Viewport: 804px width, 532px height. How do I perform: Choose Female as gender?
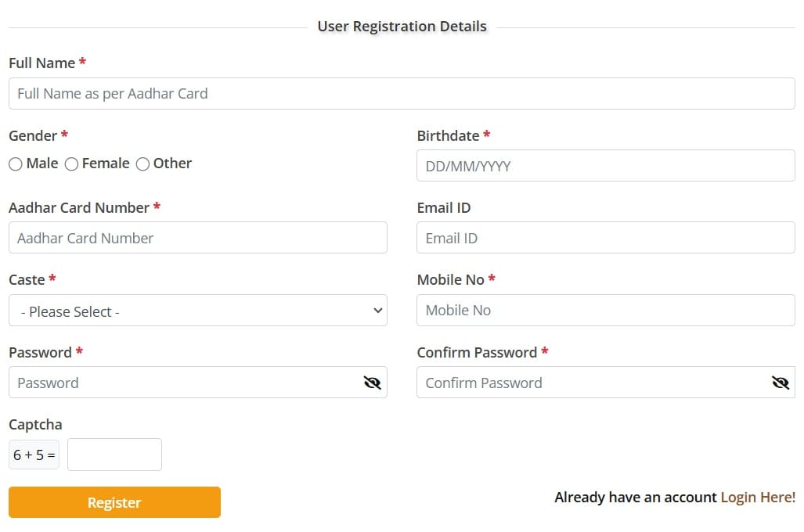[x=71, y=164]
